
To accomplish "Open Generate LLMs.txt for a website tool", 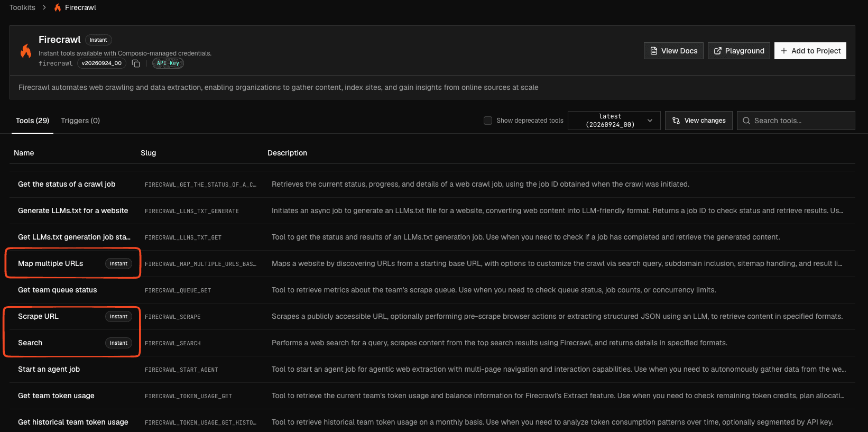I will 73,210.
